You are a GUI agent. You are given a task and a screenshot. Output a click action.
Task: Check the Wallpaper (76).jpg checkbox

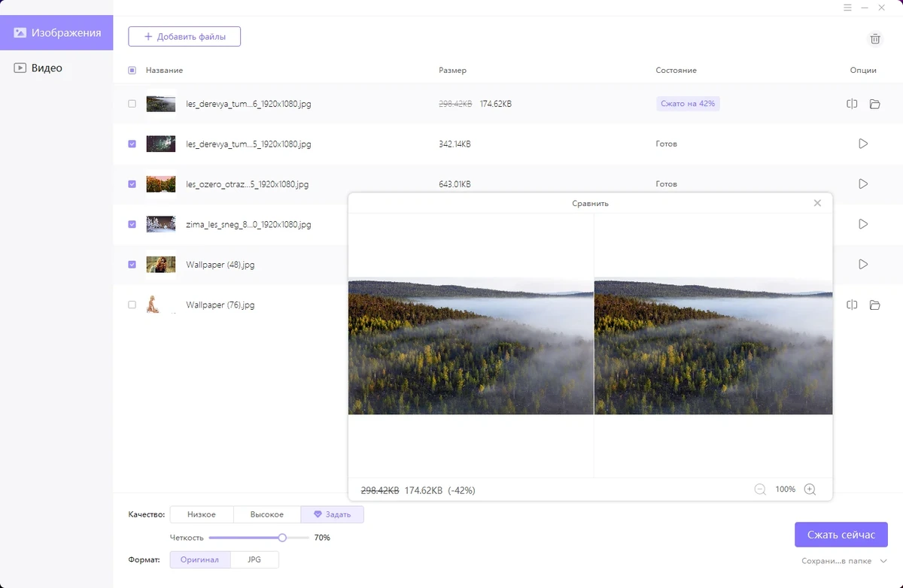(132, 305)
